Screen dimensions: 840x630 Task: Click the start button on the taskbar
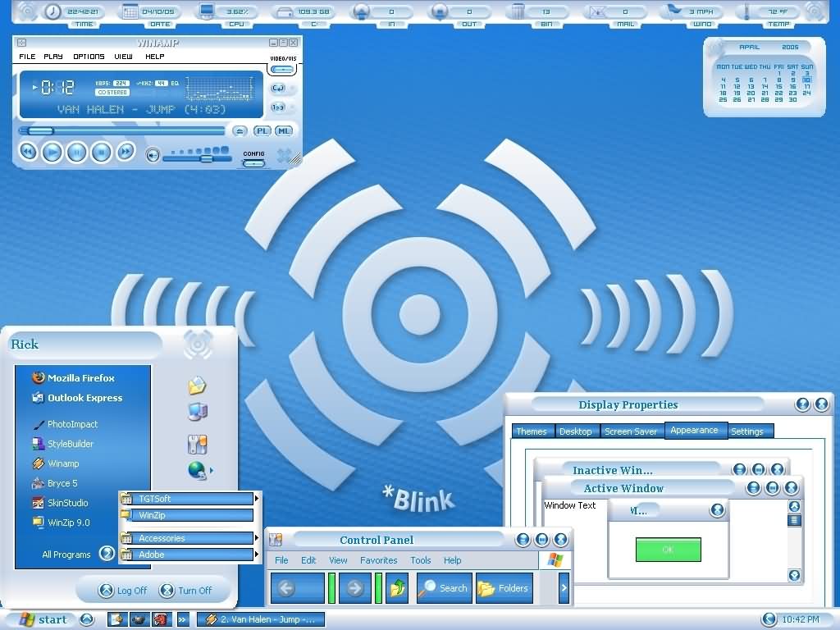(43, 620)
